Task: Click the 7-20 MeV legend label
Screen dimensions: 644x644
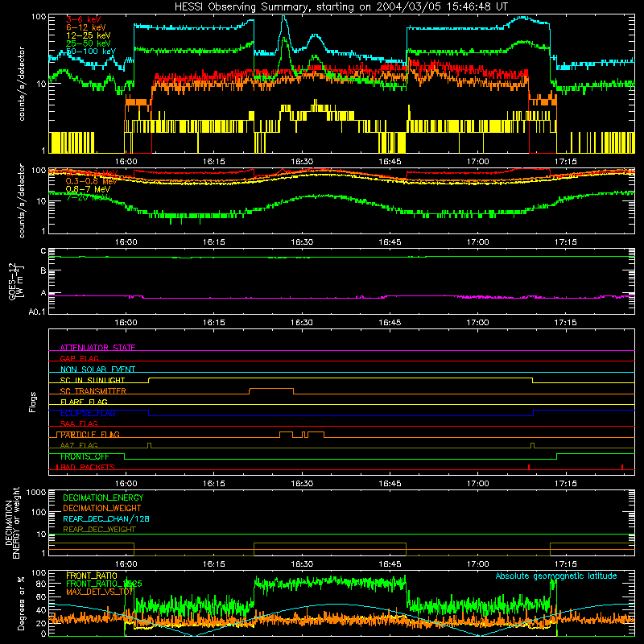Action: (86, 197)
